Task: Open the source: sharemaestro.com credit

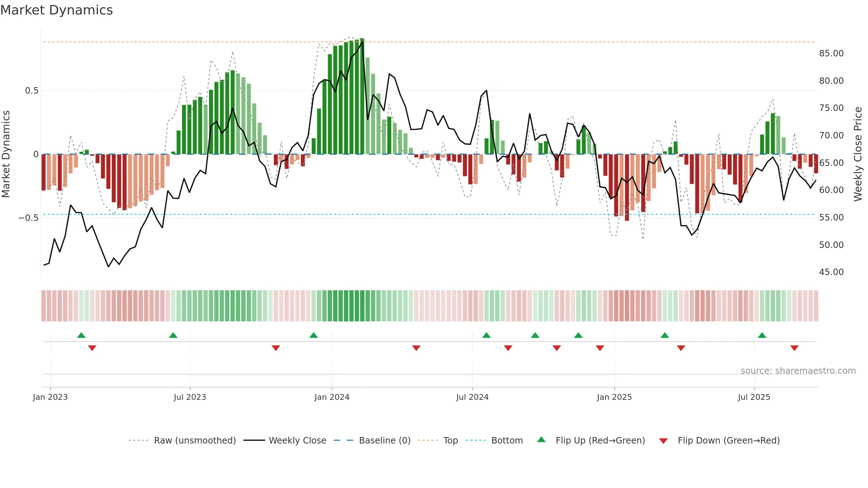Action: pos(798,371)
